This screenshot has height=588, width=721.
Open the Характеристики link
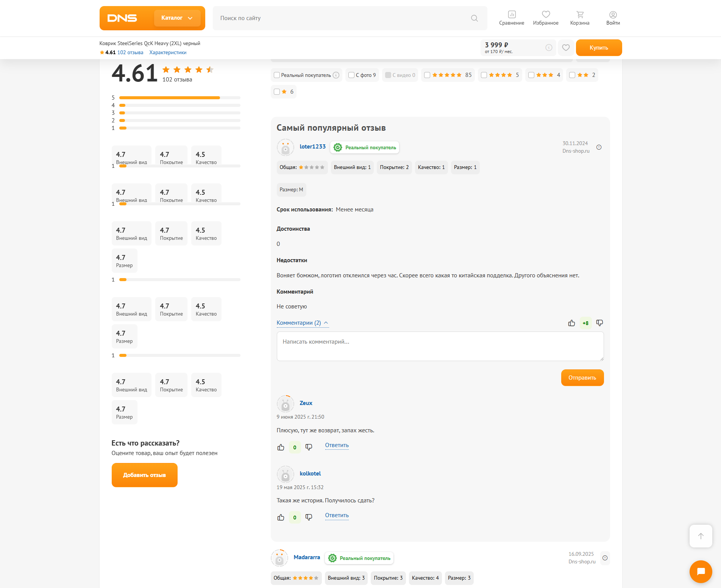[x=168, y=53]
